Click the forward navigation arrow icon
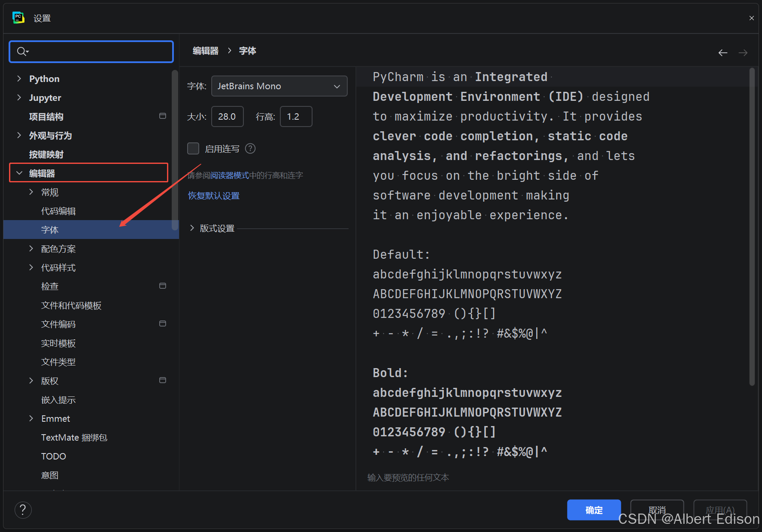 point(743,52)
